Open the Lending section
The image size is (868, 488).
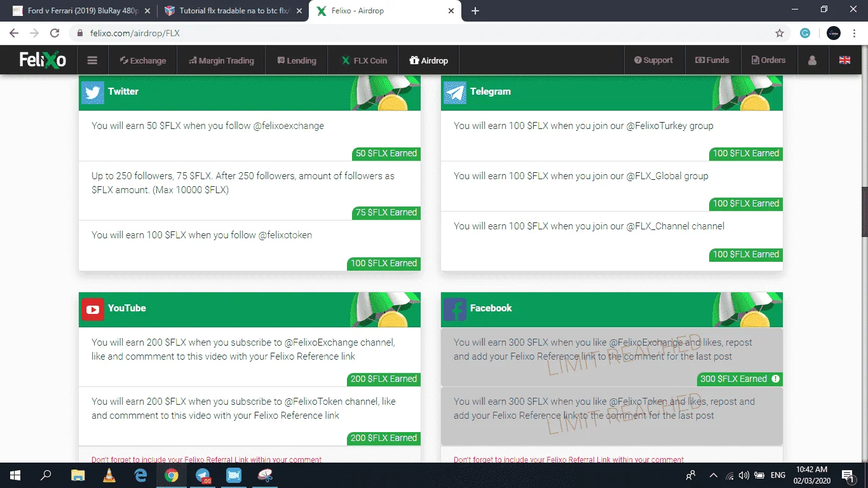click(297, 60)
